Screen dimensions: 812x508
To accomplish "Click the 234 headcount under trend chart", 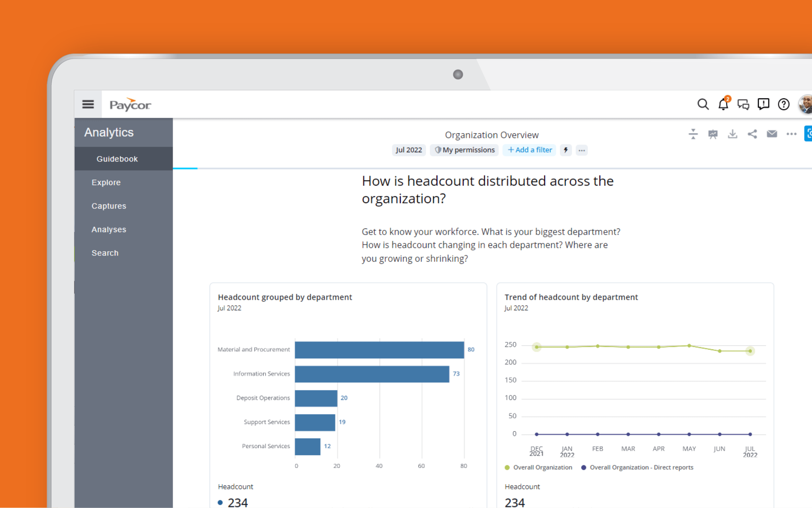I will tap(514, 502).
